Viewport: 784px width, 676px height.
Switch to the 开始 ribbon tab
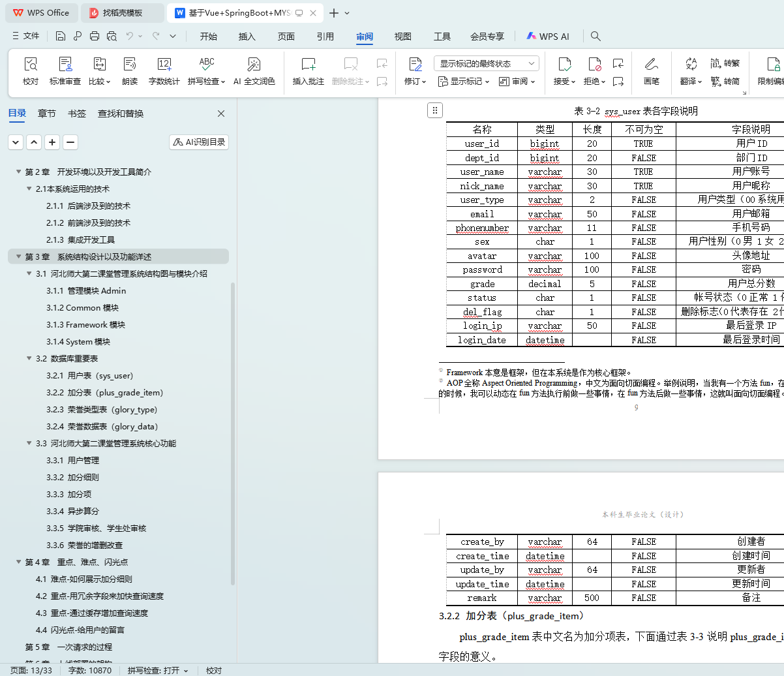pos(209,37)
